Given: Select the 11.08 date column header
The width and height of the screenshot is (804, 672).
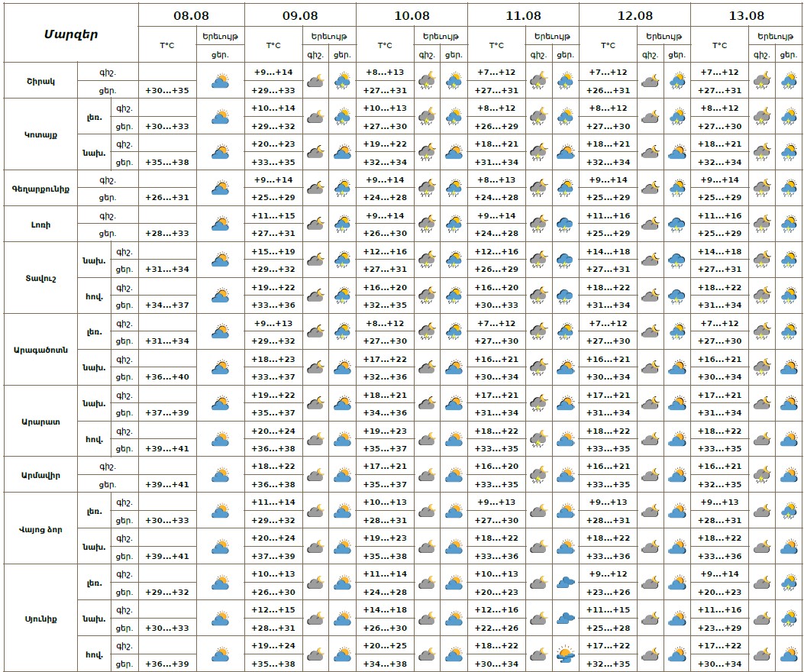Looking at the screenshot, I should [x=523, y=15].
